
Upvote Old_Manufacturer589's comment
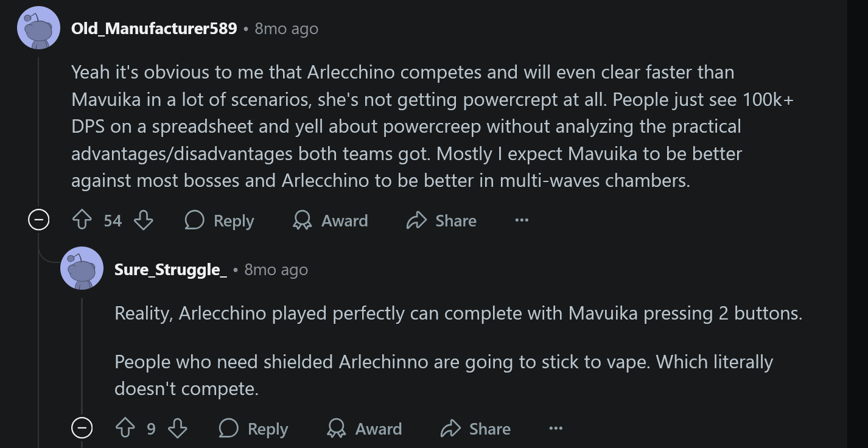click(82, 220)
